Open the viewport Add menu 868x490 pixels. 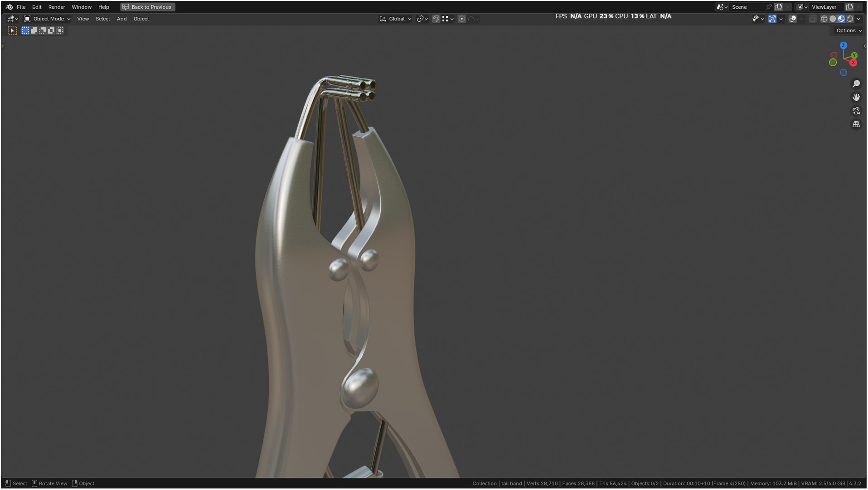(x=121, y=19)
